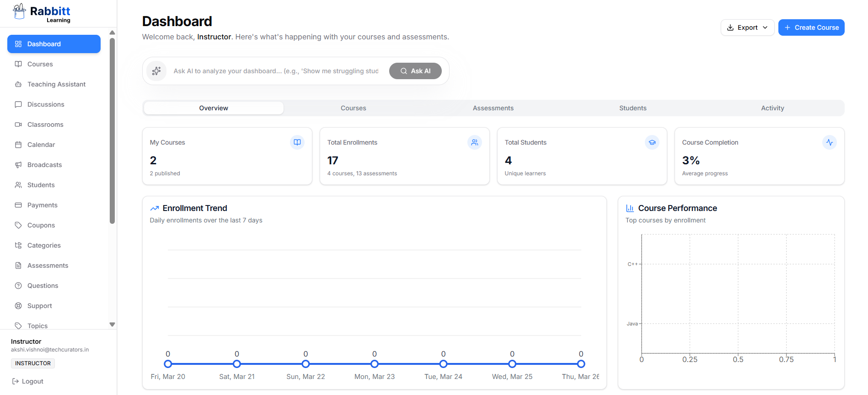Click the activity pulse icon on Course Completion

[x=830, y=142]
